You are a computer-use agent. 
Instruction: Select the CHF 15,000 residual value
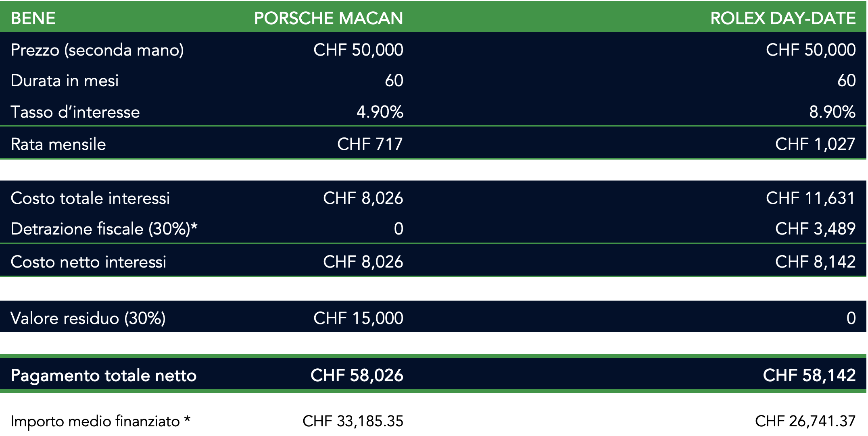tap(358, 318)
